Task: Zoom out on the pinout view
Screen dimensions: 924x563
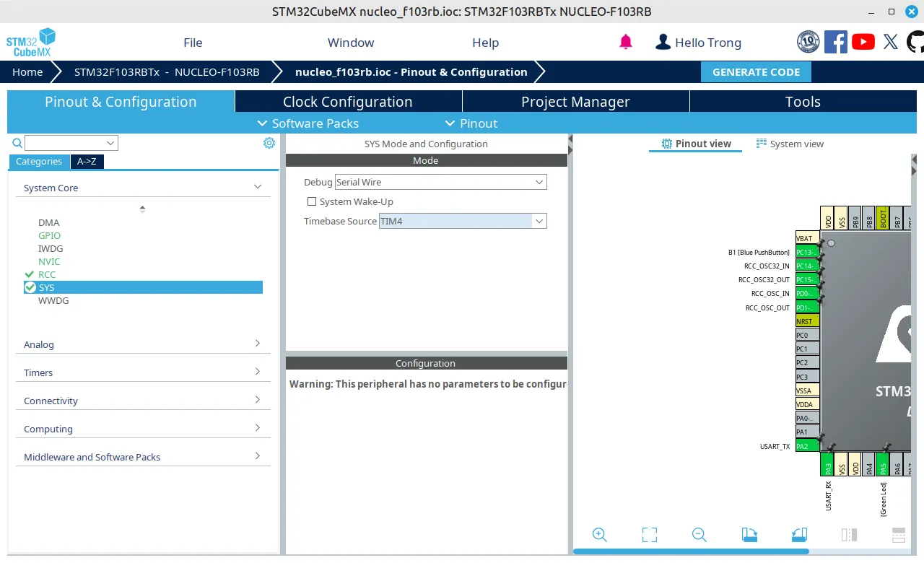Action: [x=699, y=535]
